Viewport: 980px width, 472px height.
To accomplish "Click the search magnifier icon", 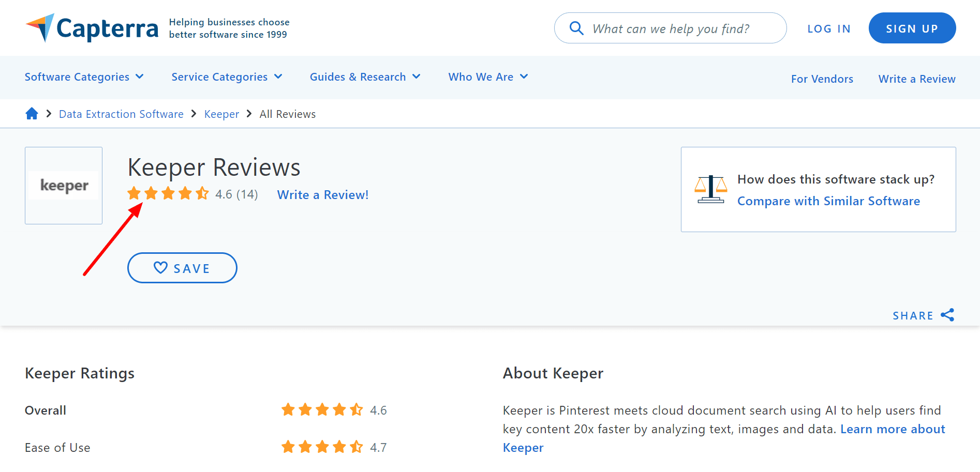I will [x=576, y=28].
